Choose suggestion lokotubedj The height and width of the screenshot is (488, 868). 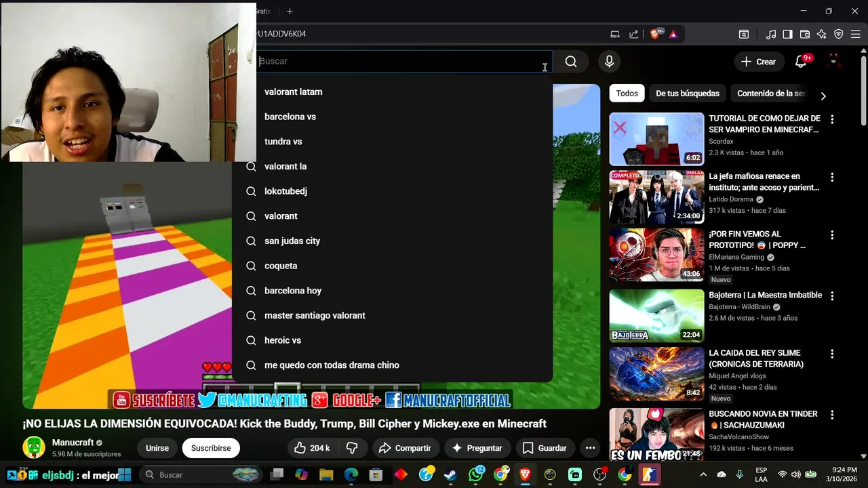(392, 191)
